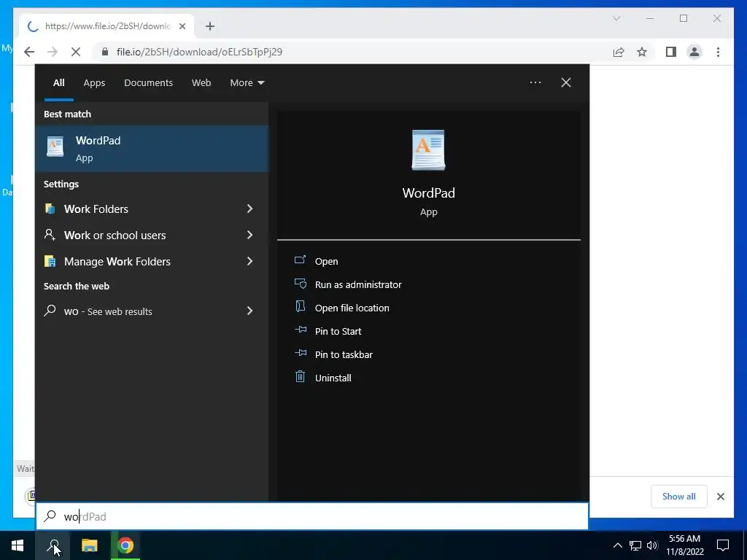Open a new Chrome tab
This screenshot has width=747, height=560.
click(x=210, y=26)
